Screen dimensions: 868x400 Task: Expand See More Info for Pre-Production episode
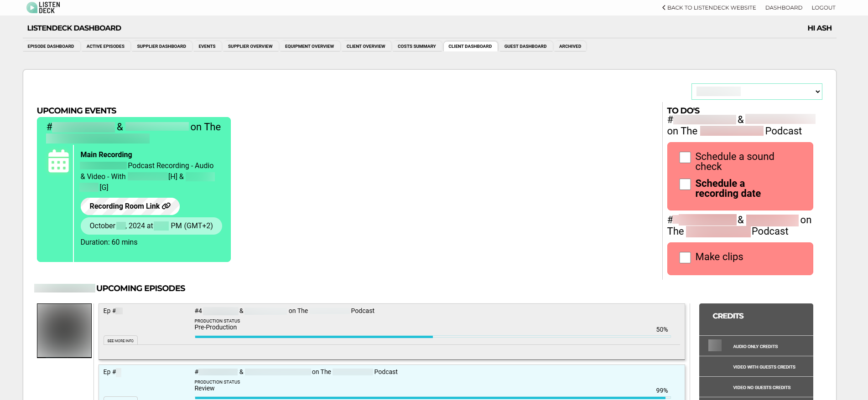point(120,341)
